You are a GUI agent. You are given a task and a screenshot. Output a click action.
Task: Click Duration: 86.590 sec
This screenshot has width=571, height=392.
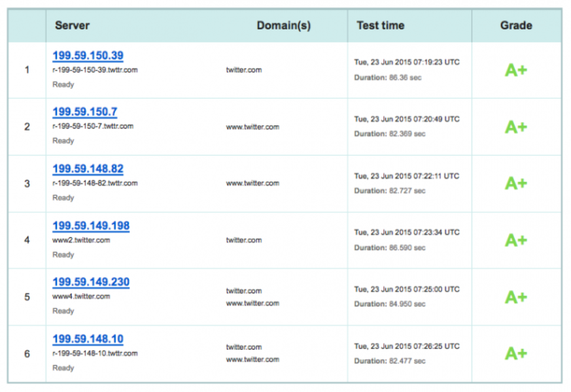(x=390, y=248)
